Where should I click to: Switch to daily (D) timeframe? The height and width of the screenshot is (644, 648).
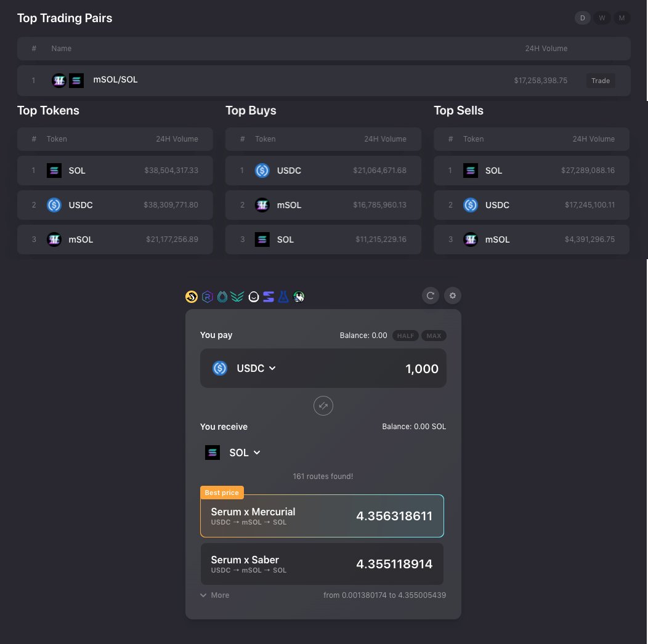point(583,18)
